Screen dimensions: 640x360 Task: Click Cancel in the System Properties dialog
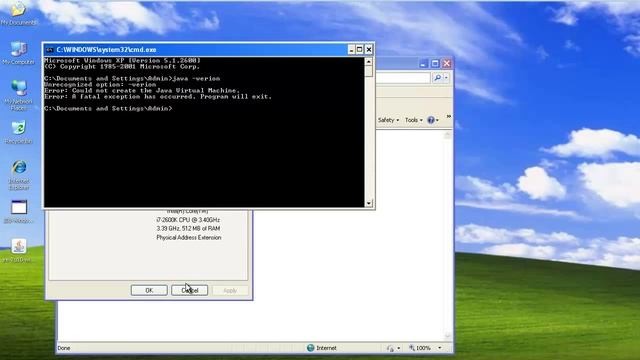pos(190,290)
